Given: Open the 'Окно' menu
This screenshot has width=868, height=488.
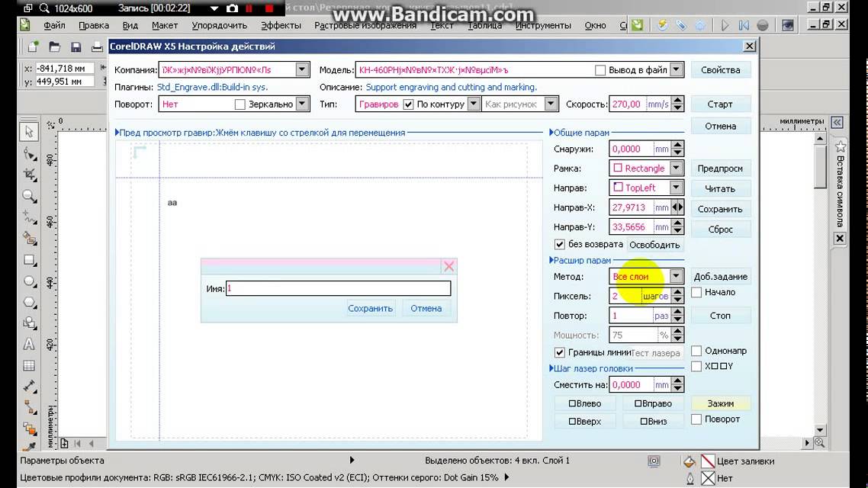Looking at the screenshot, I should point(595,25).
